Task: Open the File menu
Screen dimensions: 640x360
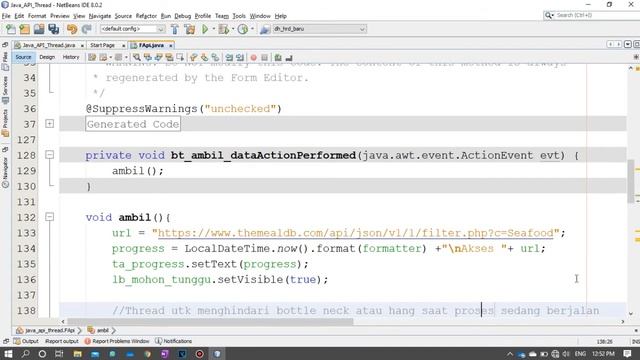Action: click(x=6, y=16)
